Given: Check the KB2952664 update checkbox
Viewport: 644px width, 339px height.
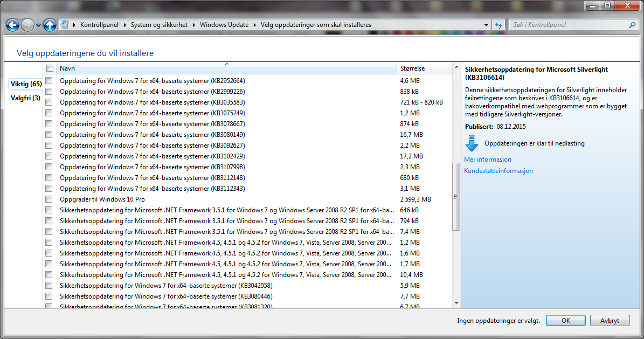Looking at the screenshot, I should tap(49, 80).
